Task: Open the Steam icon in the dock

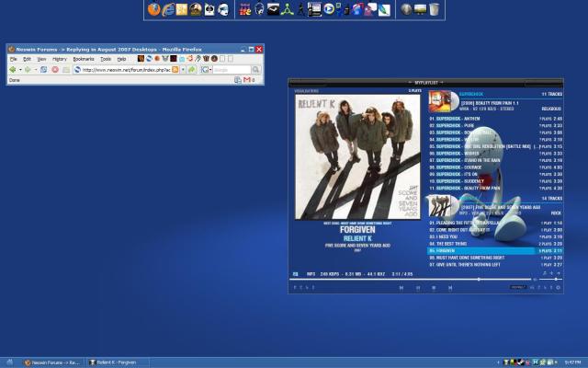Action: pos(273,9)
